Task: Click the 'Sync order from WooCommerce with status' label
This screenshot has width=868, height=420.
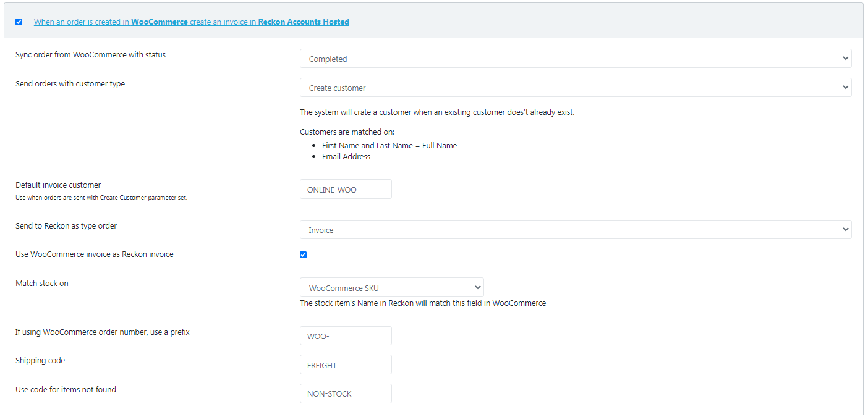Action: pos(90,55)
